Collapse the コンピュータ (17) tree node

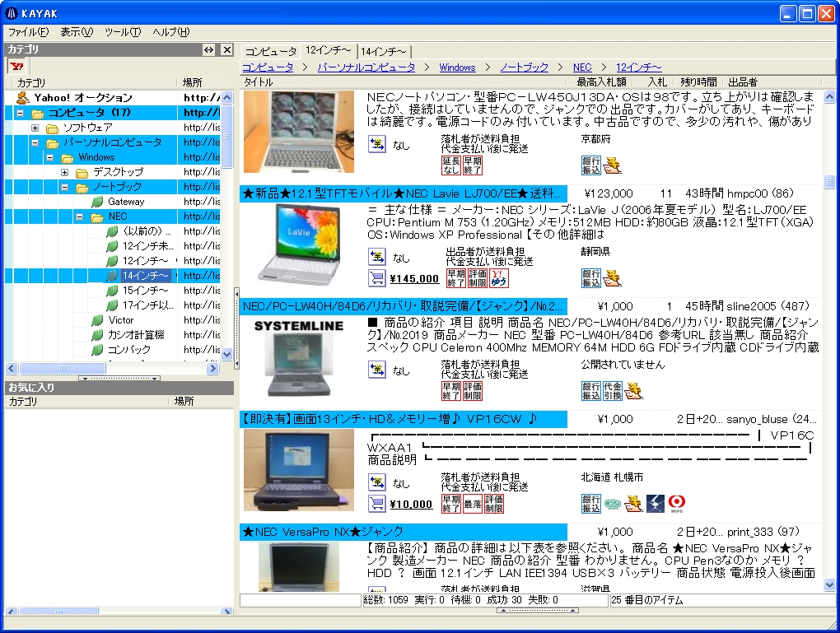tap(20, 113)
